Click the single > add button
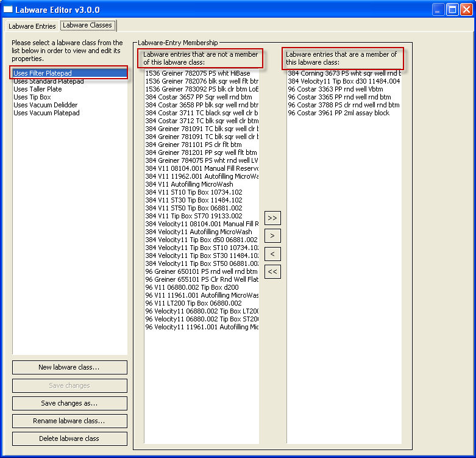Viewport: 476px width, 458px height. pos(272,235)
